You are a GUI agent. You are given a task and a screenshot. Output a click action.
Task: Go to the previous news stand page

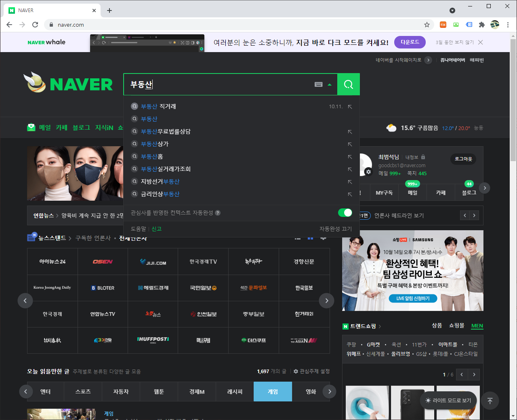tap(25, 300)
